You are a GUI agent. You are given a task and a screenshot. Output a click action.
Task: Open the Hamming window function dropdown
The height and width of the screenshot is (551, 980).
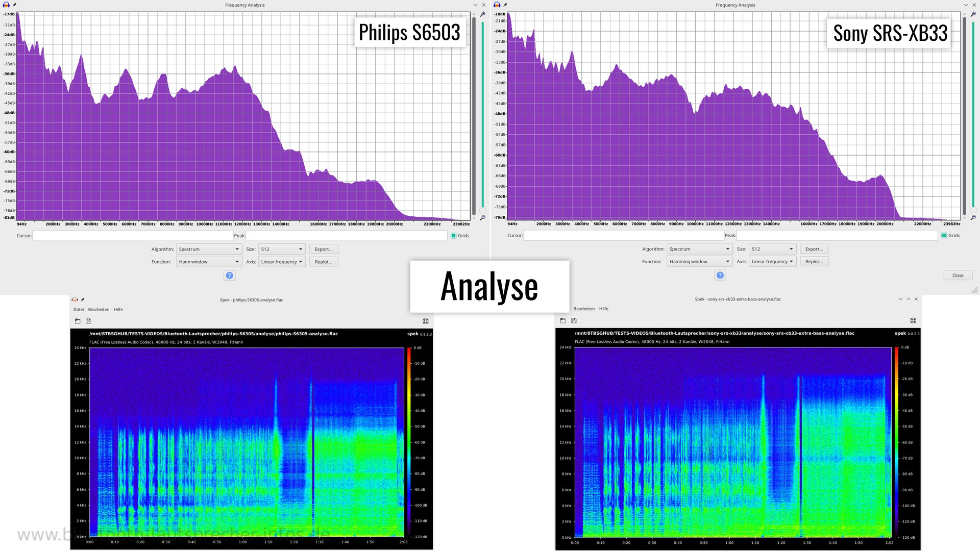[x=699, y=262]
